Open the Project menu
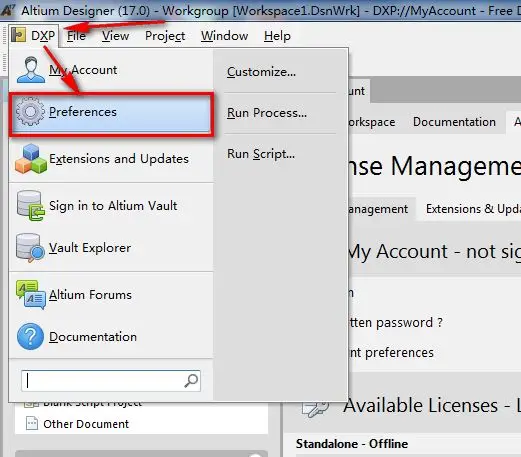The height and width of the screenshot is (457, 521). (165, 36)
